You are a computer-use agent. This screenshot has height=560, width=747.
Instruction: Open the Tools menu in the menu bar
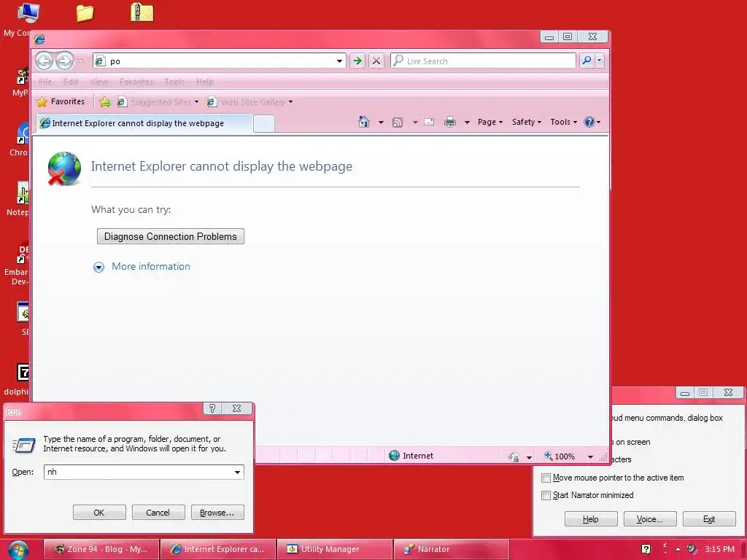(x=174, y=82)
